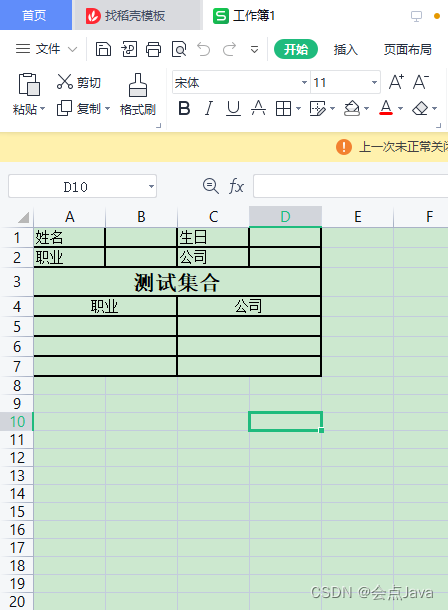Open the font name 宋体 dropdown
The image size is (448, 610).
point(304,82)
